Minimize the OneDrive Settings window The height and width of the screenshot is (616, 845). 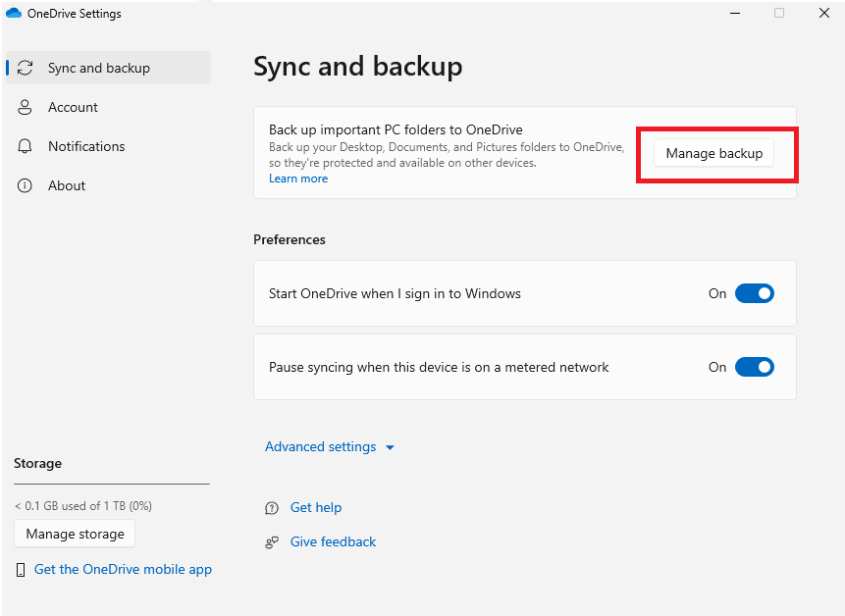click(x=733, y=14)
